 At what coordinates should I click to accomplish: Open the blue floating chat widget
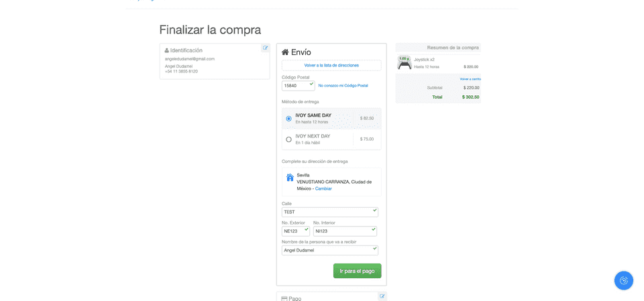pos(623,280)
